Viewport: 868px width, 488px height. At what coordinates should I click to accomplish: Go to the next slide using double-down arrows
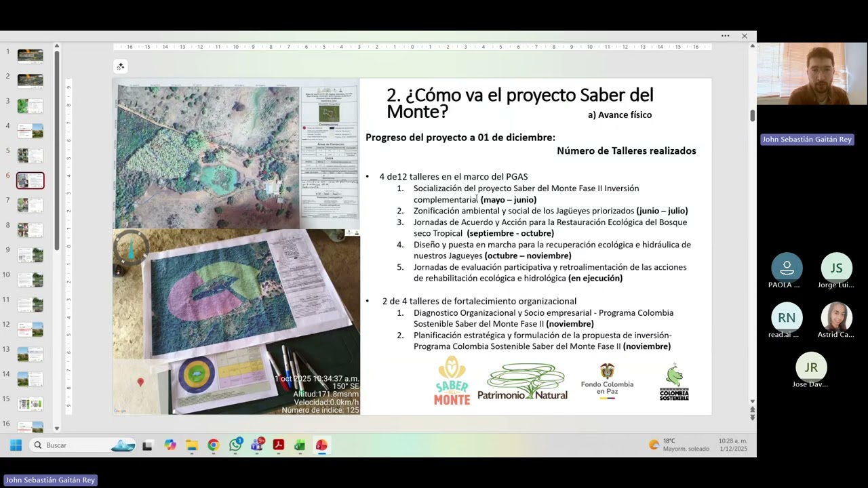(752, 418)
